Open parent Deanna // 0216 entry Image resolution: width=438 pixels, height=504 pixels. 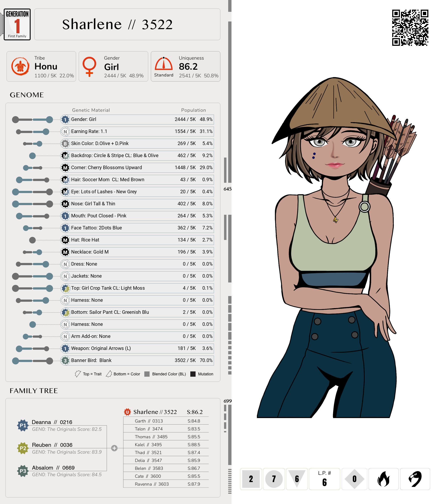pos(52,422)
